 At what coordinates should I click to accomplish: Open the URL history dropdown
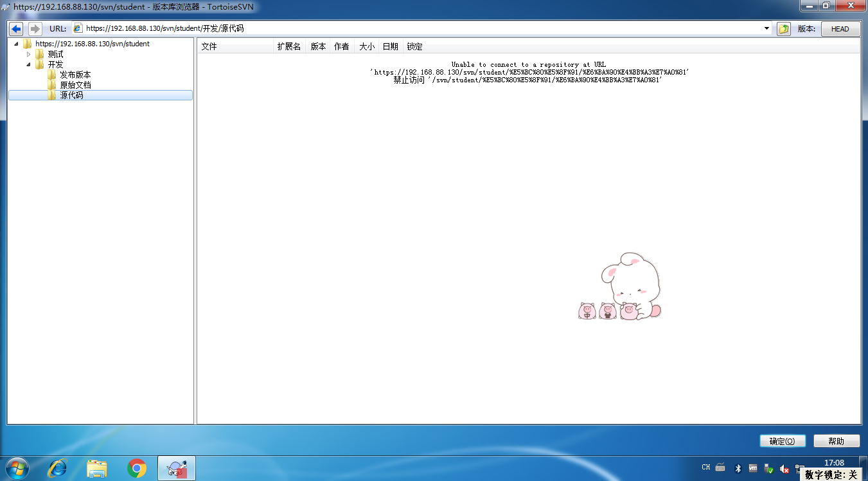(x=766, y=28)
